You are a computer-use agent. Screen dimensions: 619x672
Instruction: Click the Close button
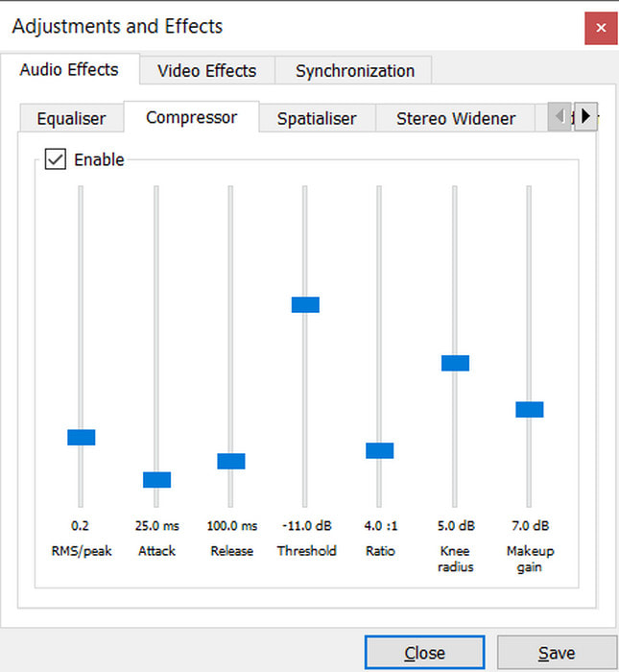click(x=424, y=653)
